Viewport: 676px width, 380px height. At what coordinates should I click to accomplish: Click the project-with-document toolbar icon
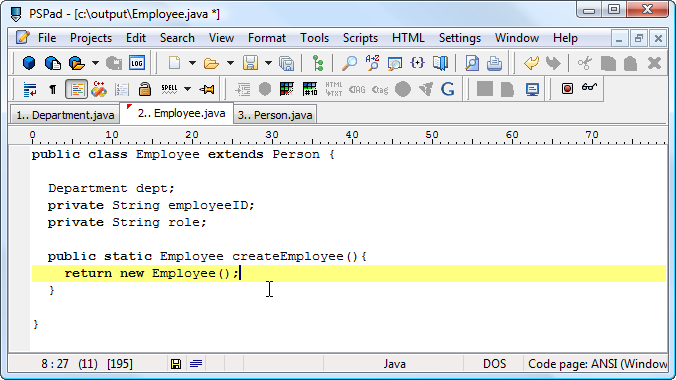pyautogui.click(x=53, y=63)
